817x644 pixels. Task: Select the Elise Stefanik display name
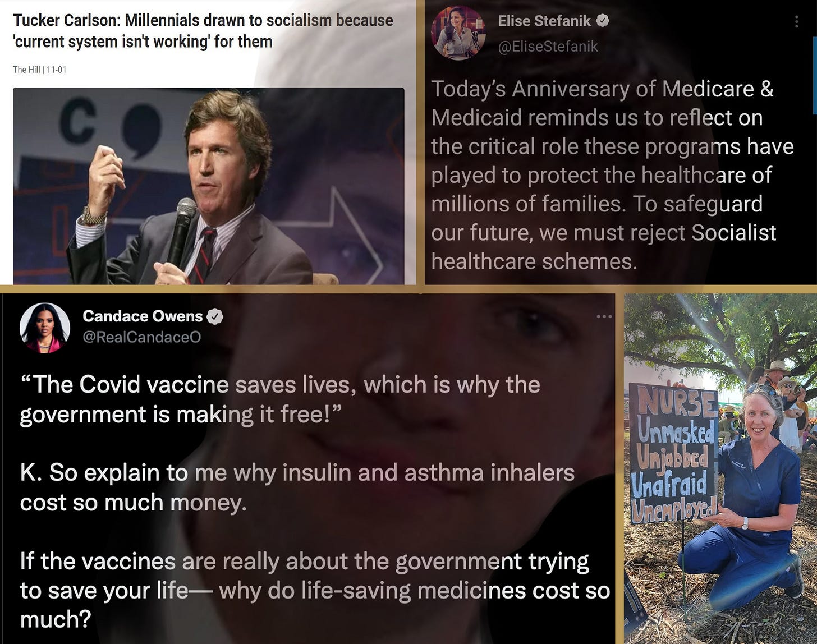tap(544, 21)
